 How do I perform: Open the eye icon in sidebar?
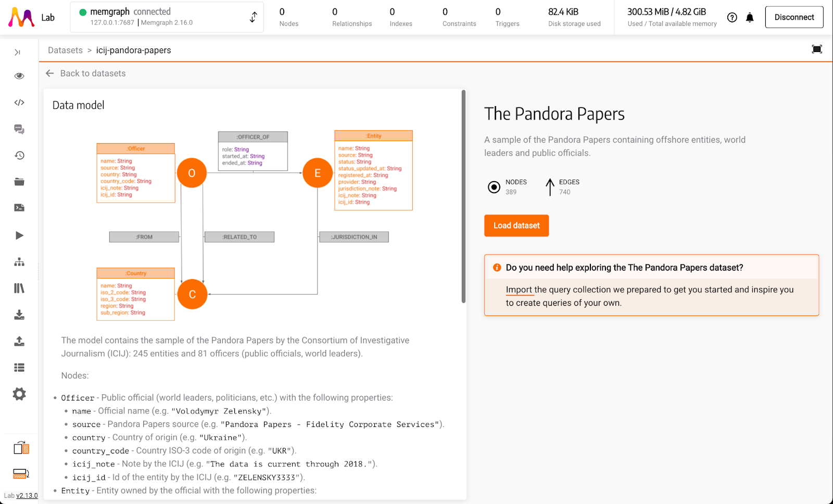tap(19, 76)
